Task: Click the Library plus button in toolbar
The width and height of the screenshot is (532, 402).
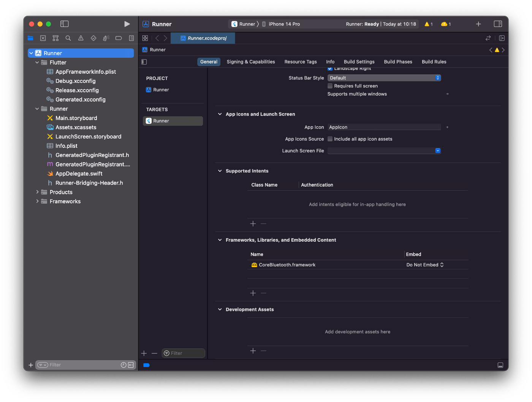Action: tap(478, 24)
